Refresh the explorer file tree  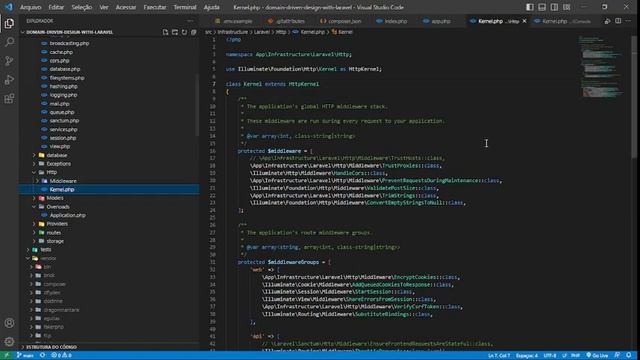tap(184, 32)
